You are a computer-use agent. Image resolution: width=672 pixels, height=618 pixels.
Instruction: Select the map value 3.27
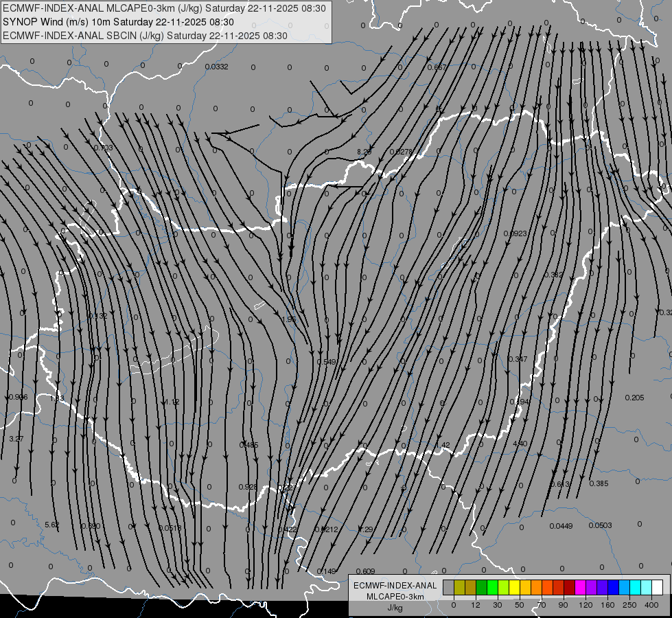[x=16, y=439]
